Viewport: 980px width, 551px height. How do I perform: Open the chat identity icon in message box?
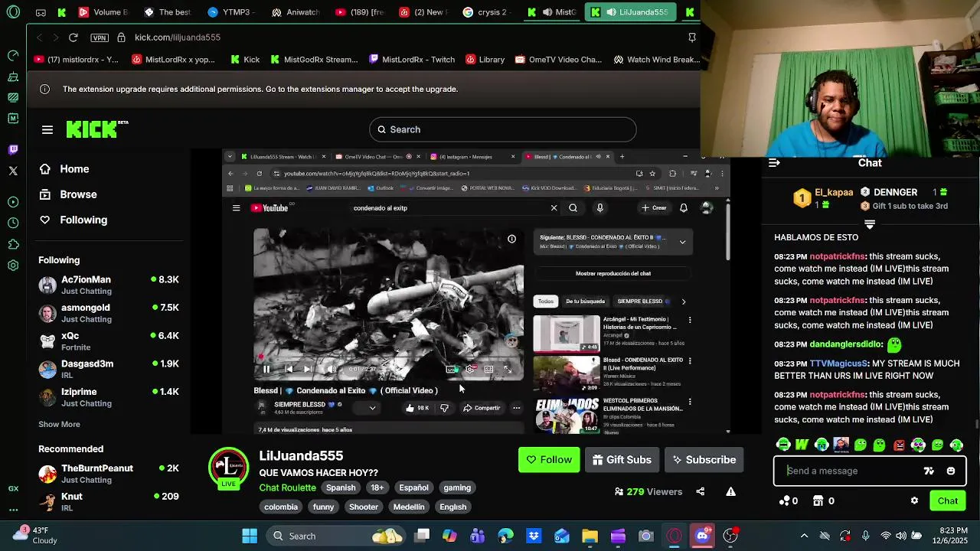929,471
